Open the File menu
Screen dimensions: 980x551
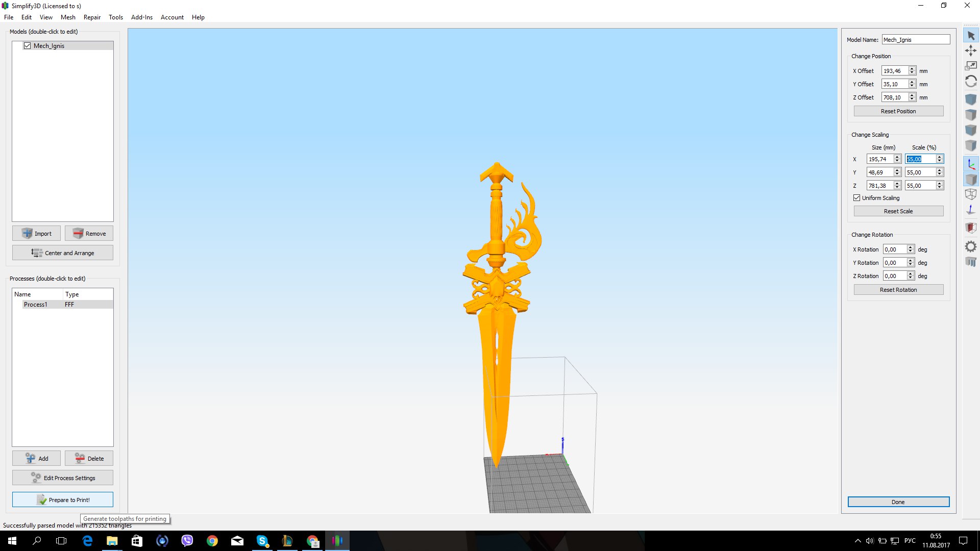(9, 17)
